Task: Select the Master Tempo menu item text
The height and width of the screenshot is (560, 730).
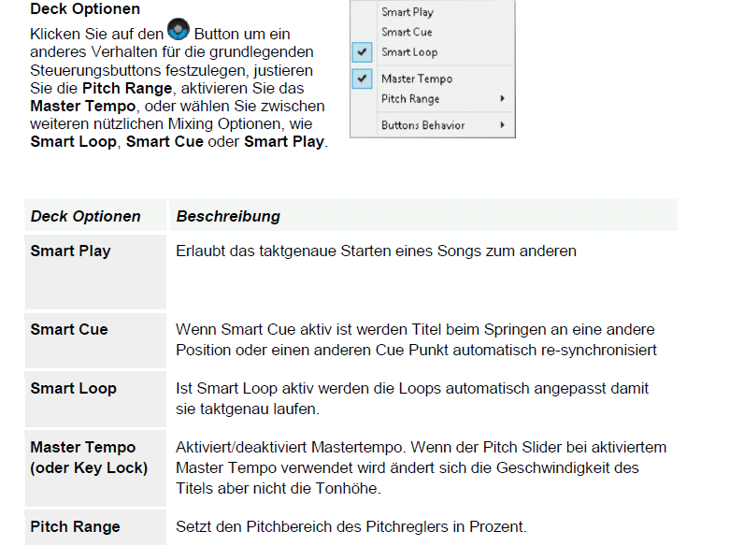Action: (417, 79)
